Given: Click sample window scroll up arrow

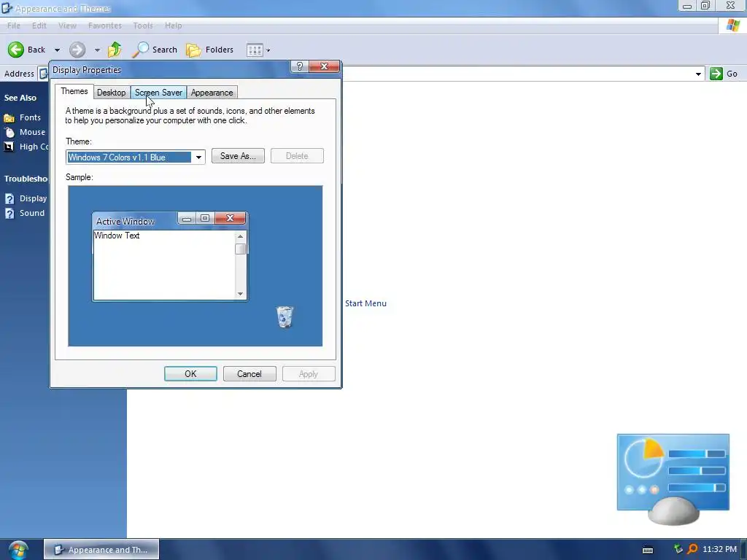Looking at the screenshot, I should coord(241,237).
